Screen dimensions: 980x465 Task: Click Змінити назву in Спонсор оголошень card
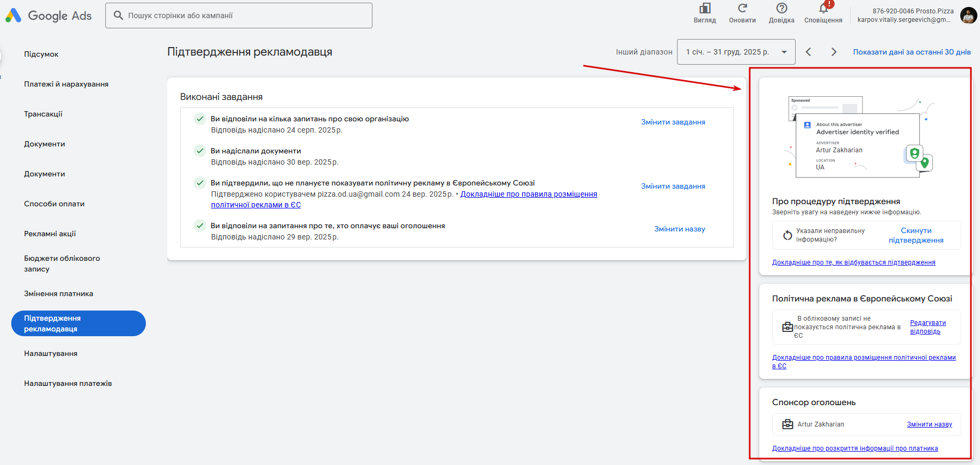pyautogui.click(x=929, y=424)
